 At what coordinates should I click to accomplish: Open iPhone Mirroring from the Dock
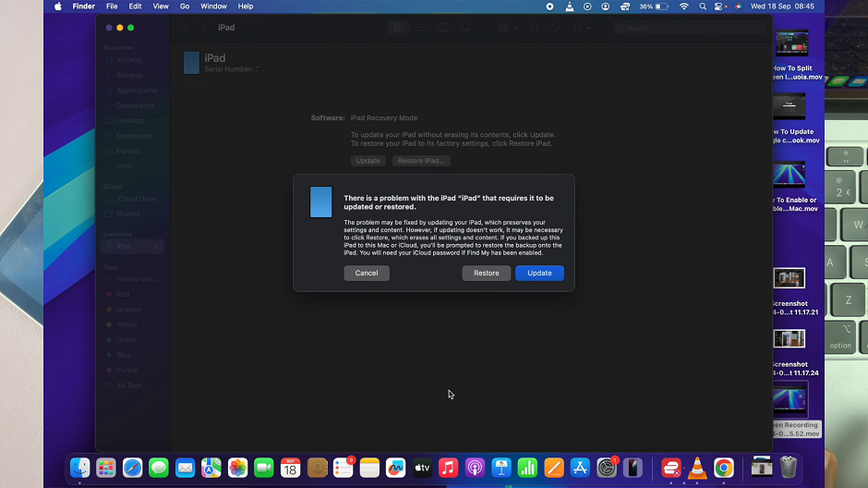pos(633,468)
